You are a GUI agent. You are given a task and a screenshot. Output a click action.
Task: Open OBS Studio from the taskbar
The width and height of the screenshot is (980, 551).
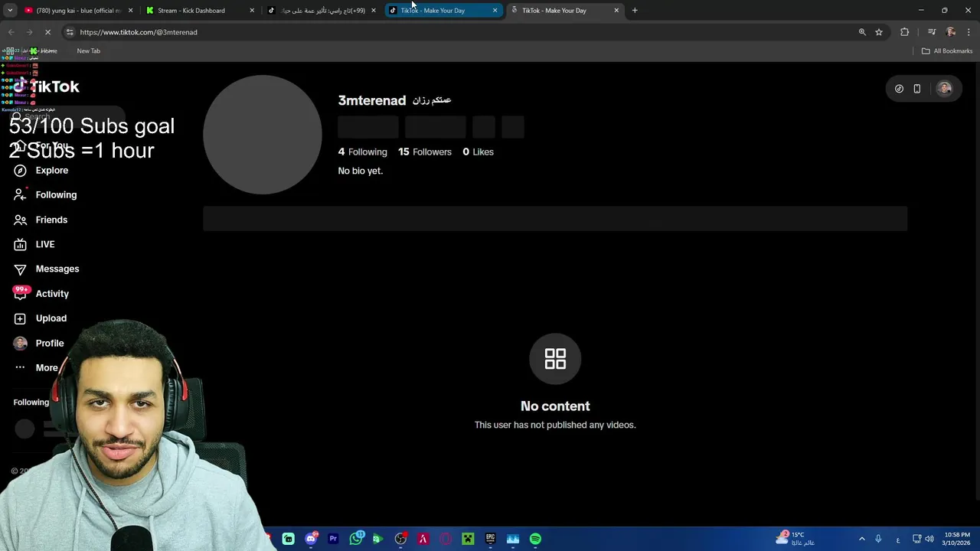tap(400, 539)
